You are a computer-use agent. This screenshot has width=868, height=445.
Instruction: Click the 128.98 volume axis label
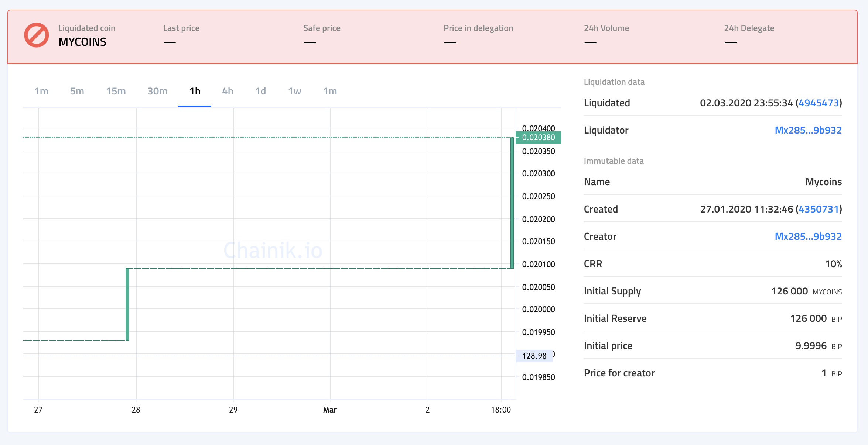point(534,356)
